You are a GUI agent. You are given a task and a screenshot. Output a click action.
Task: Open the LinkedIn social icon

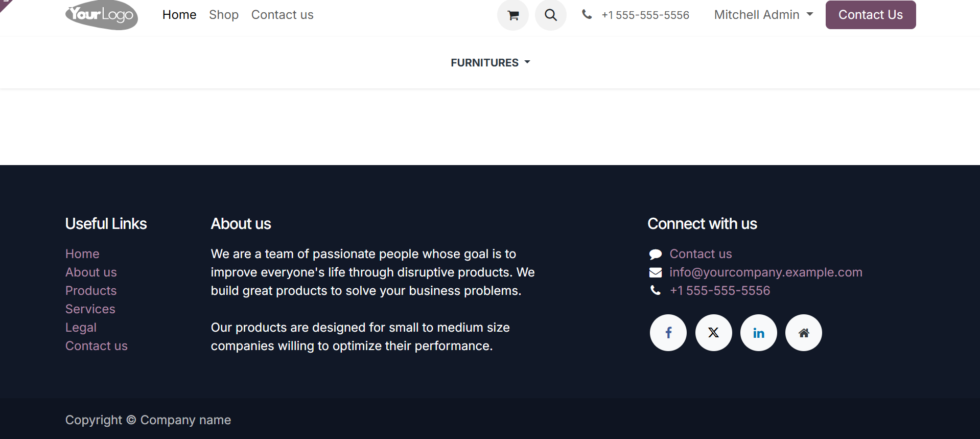tap(759, 333)
